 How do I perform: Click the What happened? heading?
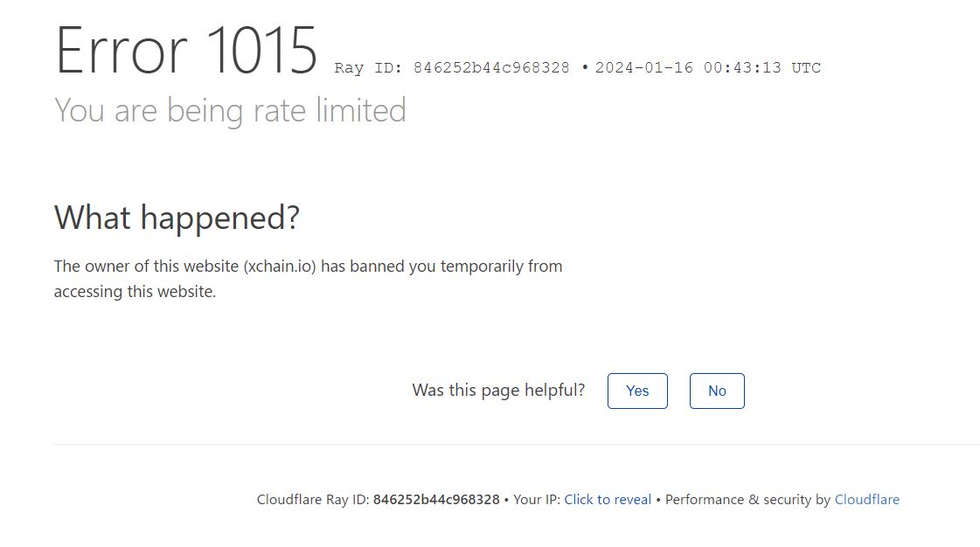coord(177,218)
